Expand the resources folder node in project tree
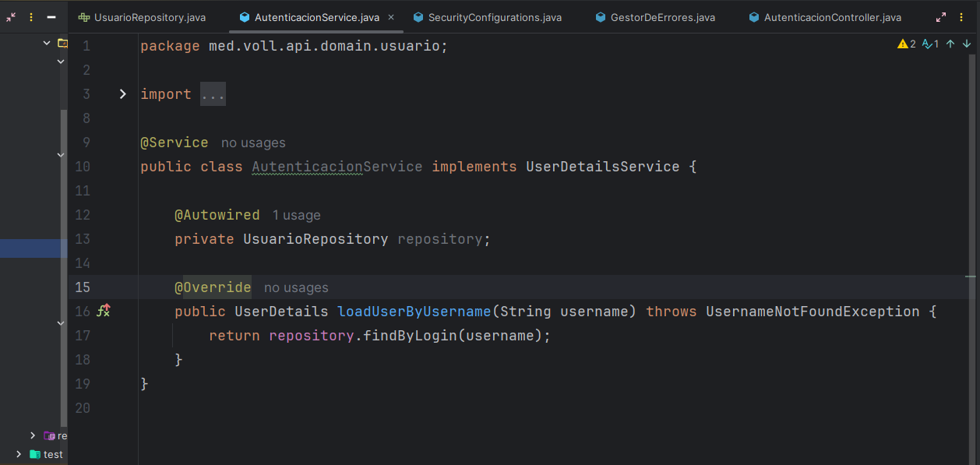Image resolution: width=980 pixels, height=465 pixels. tap(33, 435)
